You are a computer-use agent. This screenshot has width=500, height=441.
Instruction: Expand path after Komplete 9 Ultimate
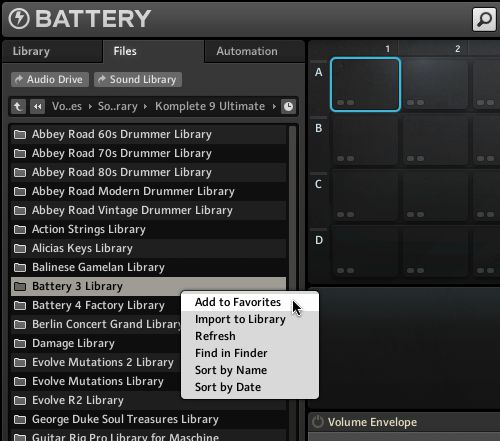point(274,107)
